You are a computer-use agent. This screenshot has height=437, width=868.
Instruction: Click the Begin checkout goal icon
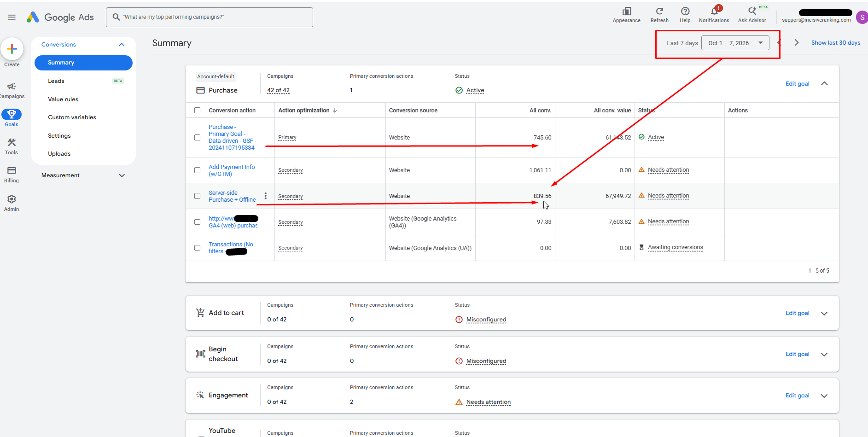[200, 354]
